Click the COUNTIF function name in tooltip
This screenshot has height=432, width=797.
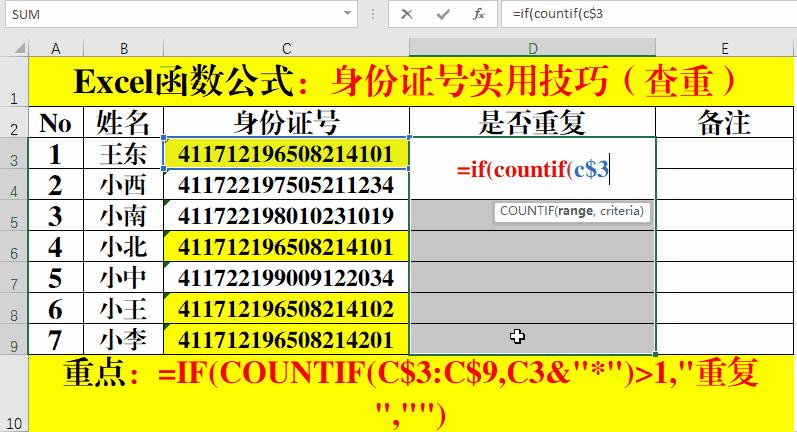(x=526, y=210)
